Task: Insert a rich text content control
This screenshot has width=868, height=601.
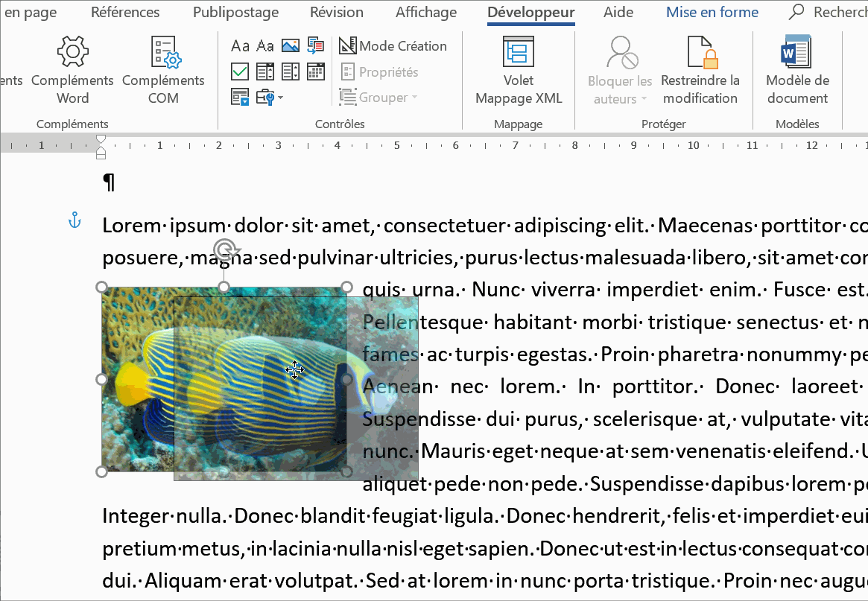Action: [x=240, y=46]
